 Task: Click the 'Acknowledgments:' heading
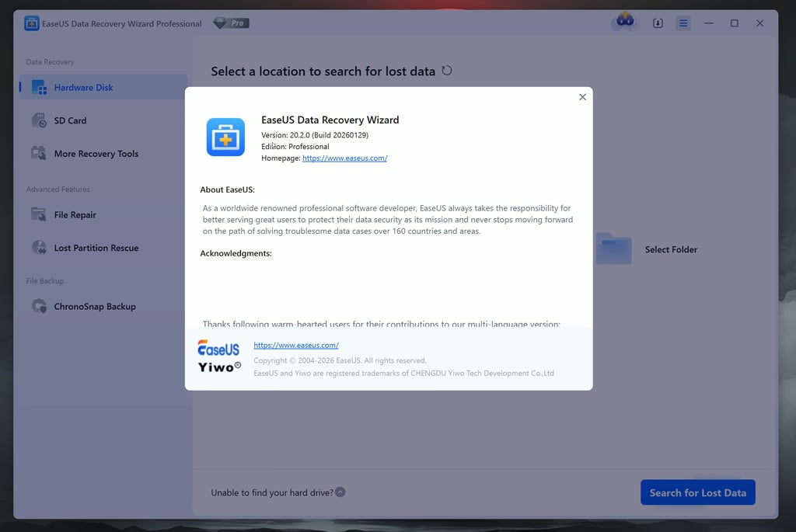[x=236, y=253]
